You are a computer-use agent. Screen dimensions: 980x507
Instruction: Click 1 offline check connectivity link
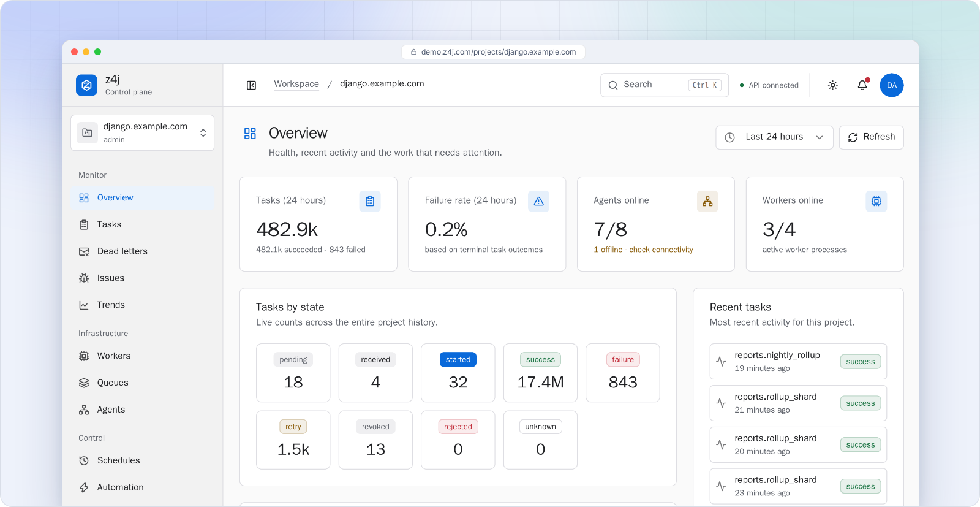pyautogui.click(x=643, y=250)
